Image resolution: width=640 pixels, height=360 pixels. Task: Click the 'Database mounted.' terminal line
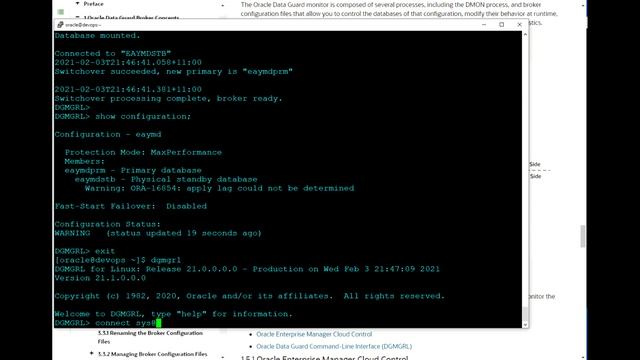97,36
